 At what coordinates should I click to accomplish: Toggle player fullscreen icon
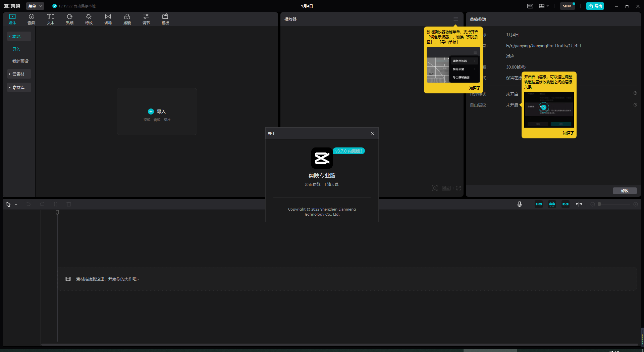coord(459,188)
